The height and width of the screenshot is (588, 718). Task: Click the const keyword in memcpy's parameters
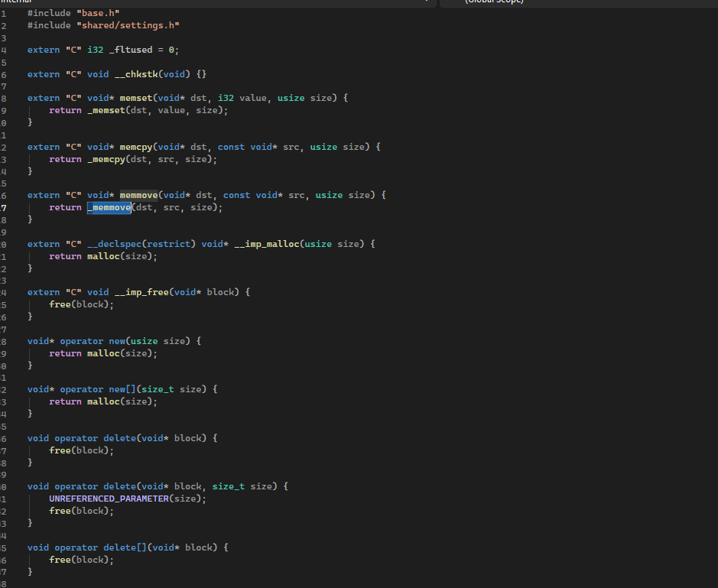point(231,147)
